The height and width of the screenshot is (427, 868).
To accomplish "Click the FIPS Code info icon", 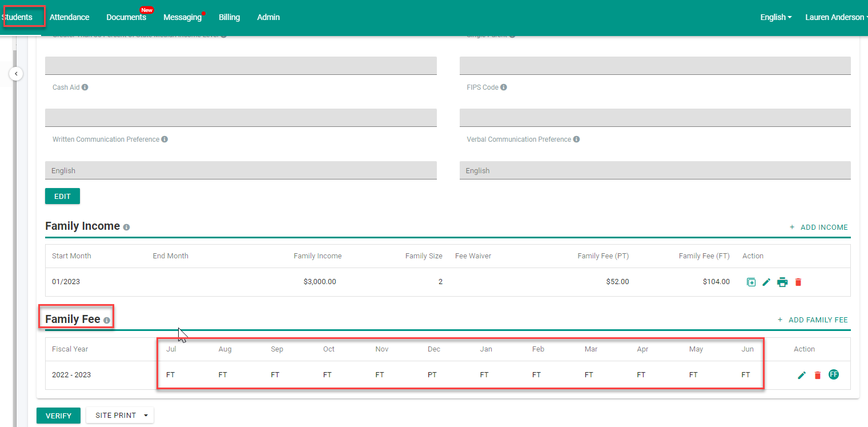I will pos(503,87).
